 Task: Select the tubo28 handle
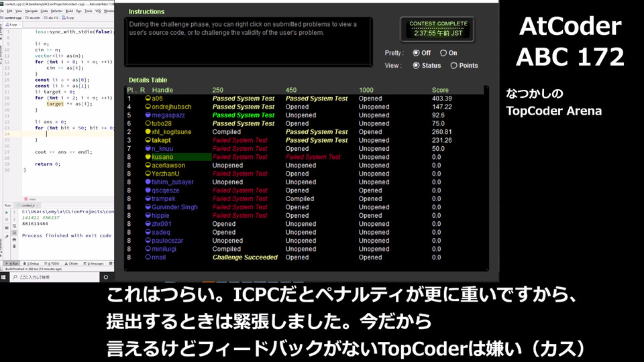pos(162,123)
